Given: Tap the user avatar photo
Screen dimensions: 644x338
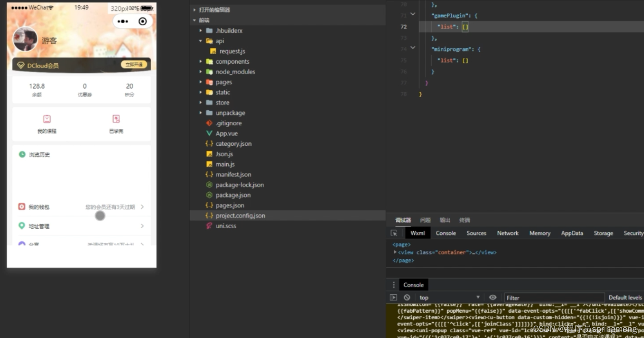Looking at the screenshot, I should [x=25, y=39].
